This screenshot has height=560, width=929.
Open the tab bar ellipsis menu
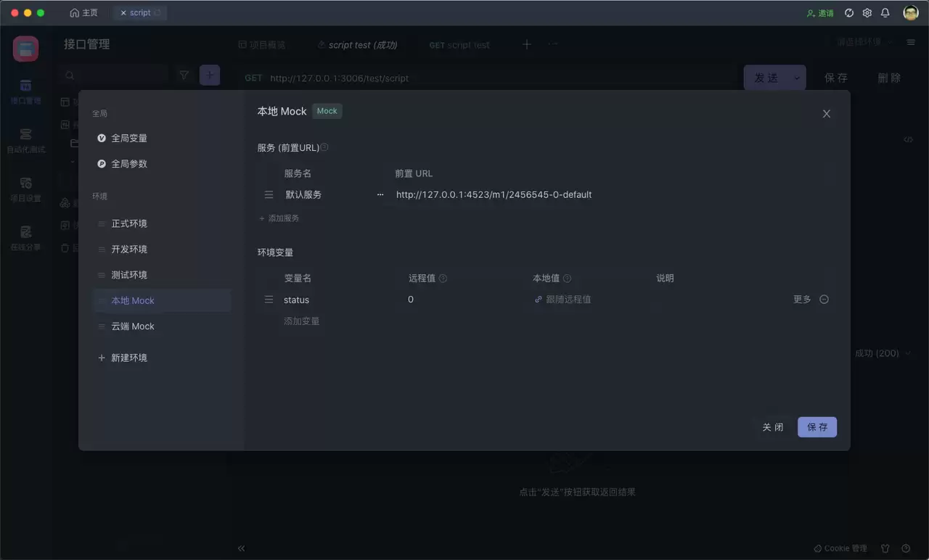point(553,44)
